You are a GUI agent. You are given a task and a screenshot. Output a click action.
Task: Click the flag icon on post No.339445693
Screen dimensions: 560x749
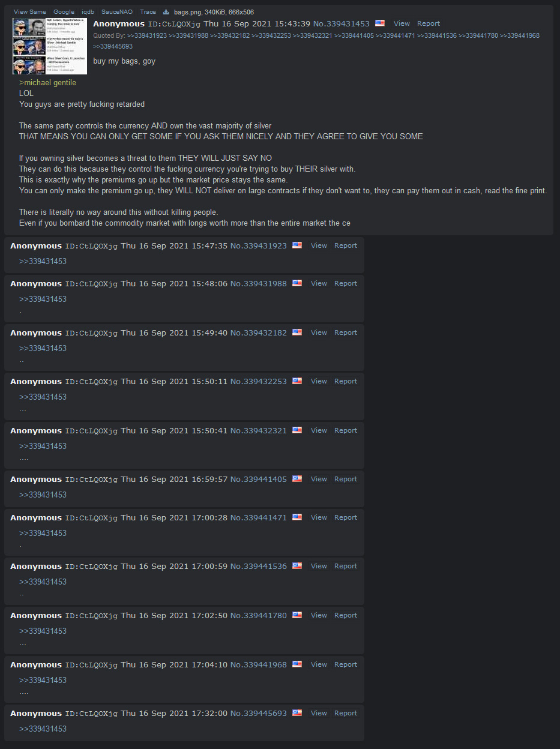297,712
